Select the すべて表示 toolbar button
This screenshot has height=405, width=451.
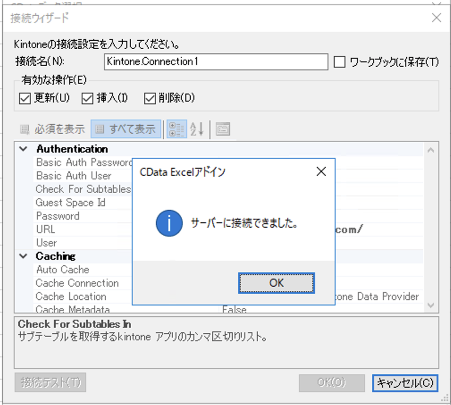pyautogui.click(x=126, y=129)
